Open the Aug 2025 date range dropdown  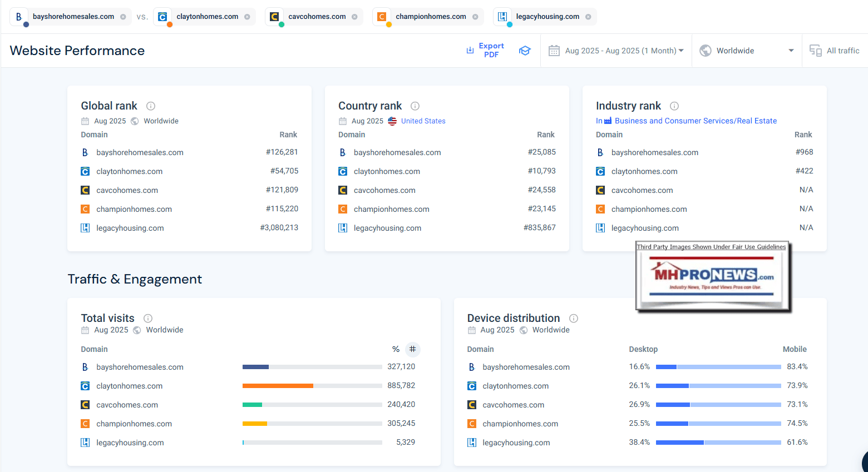[x=616, y=51]
